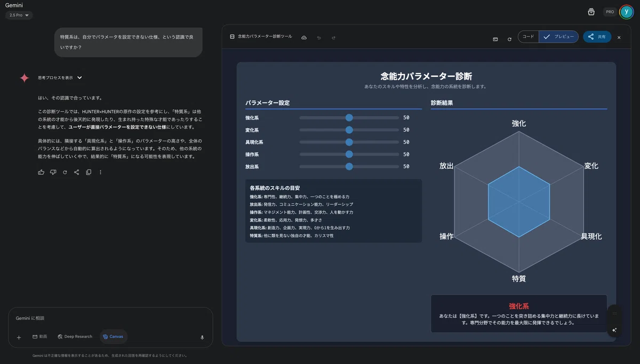Click the PRO badge
640x364 pixels.
[x=610, y=12]
